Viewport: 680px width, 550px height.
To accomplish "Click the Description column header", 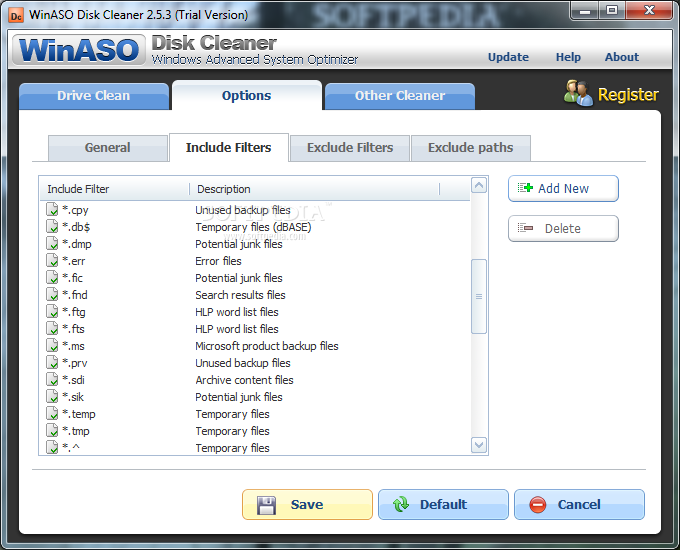I will [315, 189].
